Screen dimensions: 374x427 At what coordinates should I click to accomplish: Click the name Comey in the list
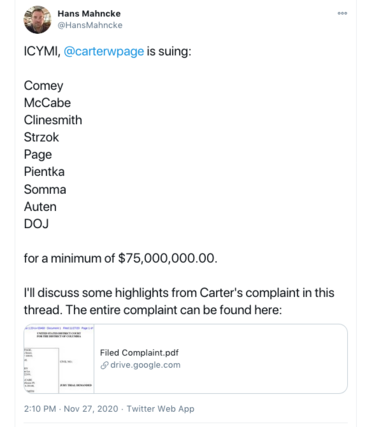(44, 86)
